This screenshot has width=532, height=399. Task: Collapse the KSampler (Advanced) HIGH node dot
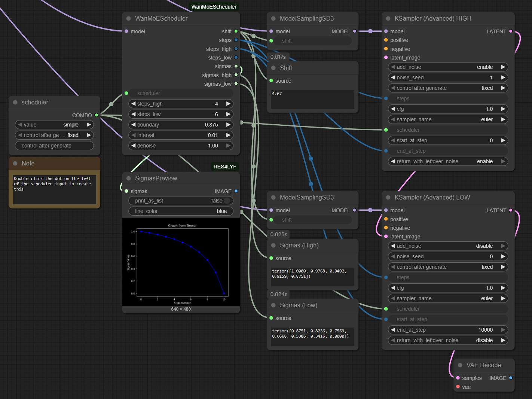click(388, 18)
